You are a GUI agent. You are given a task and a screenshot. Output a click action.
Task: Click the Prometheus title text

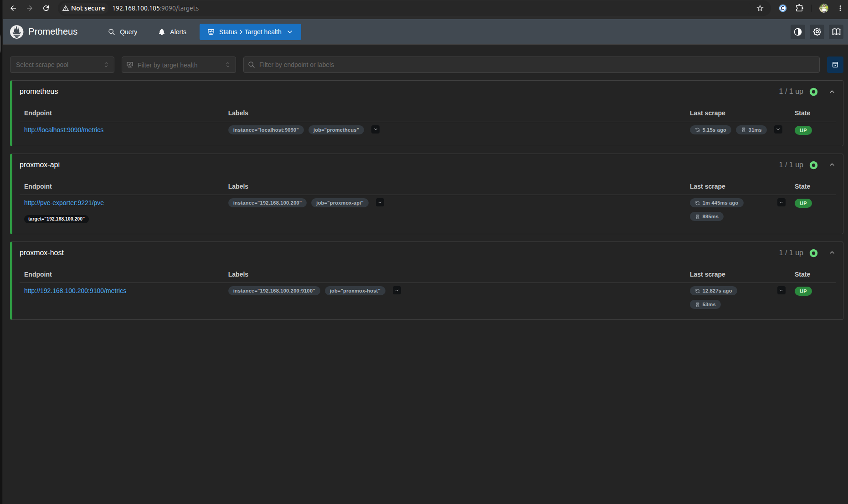pyautogui.click(x=53, y=32)
